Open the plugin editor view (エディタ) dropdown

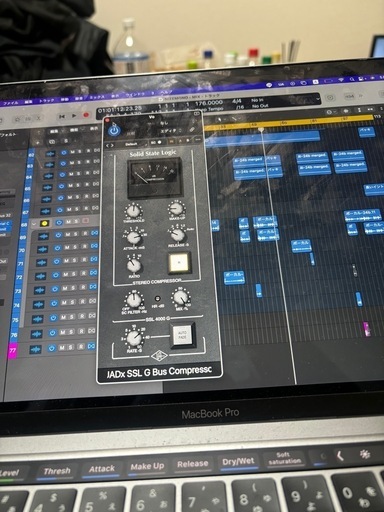pos(171,131)
